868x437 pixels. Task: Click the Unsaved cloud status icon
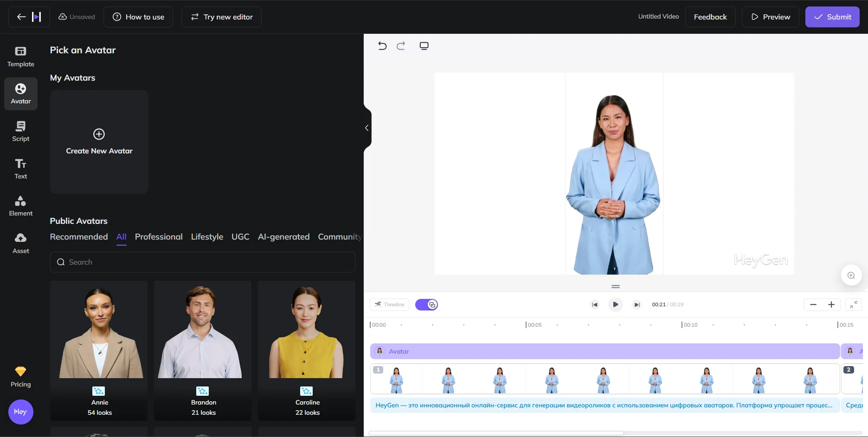(x=63, y=17)
